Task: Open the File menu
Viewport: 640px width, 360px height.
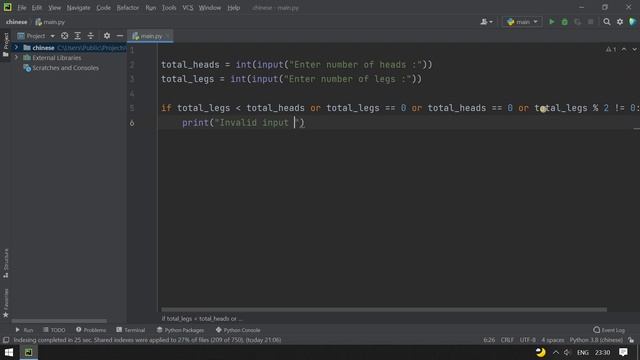Action: [22, 8]
